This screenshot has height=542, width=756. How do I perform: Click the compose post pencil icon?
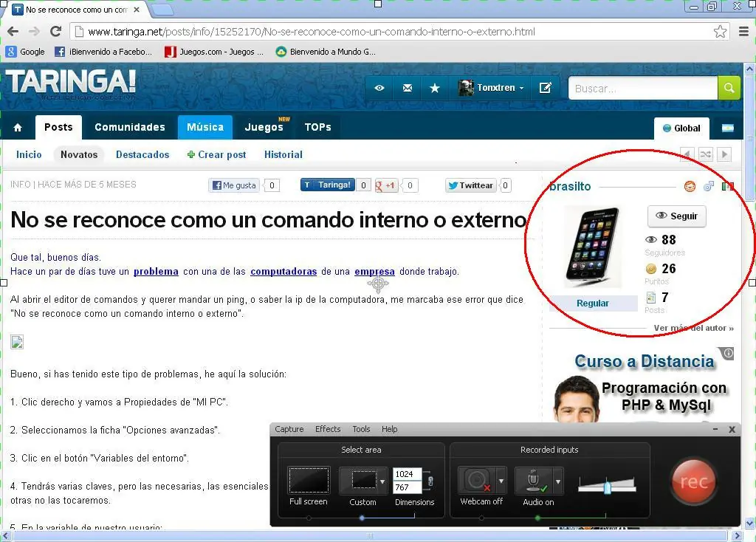[546, 88]
